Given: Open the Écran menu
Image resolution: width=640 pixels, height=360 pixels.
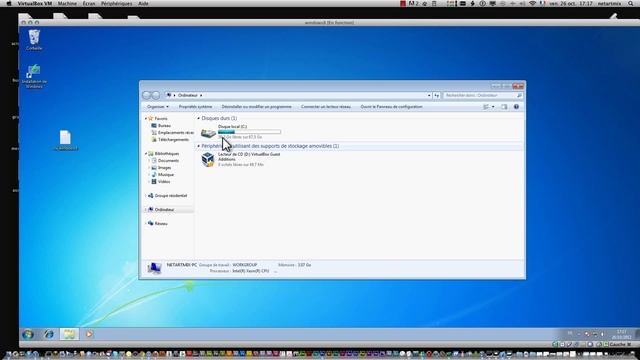Looking at the screenshot, I should tap(89, 3).
